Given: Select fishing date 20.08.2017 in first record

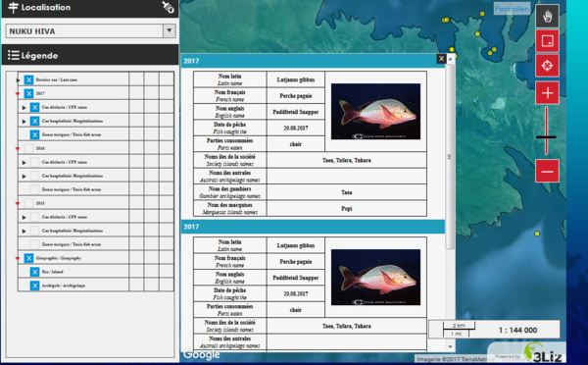Looking at the screenshot, I should coord(296,129).
